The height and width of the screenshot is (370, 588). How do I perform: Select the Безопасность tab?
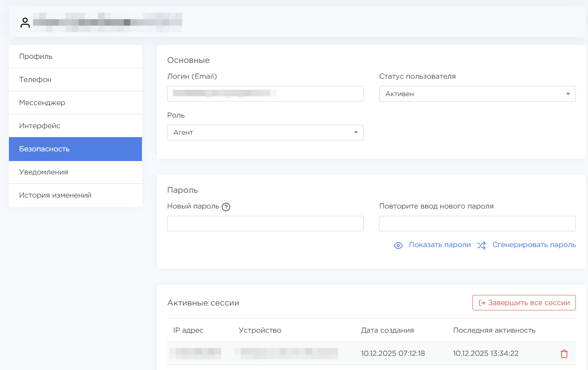click(75, 149)
